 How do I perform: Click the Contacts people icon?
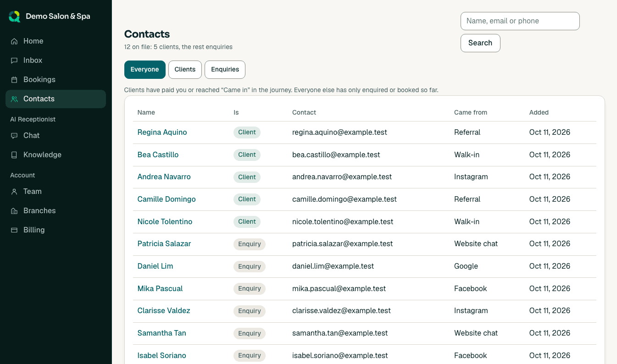pyautogui.click(x=14, y=99)
